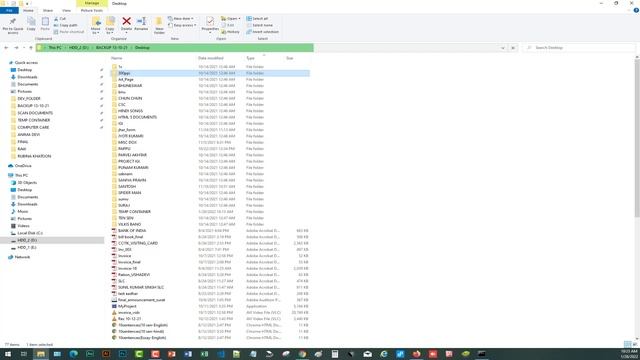Click History in the Open group
Image resolution: width=640 pixels, height=360 pixels.
pyautogui.click(x=231, y=32)
